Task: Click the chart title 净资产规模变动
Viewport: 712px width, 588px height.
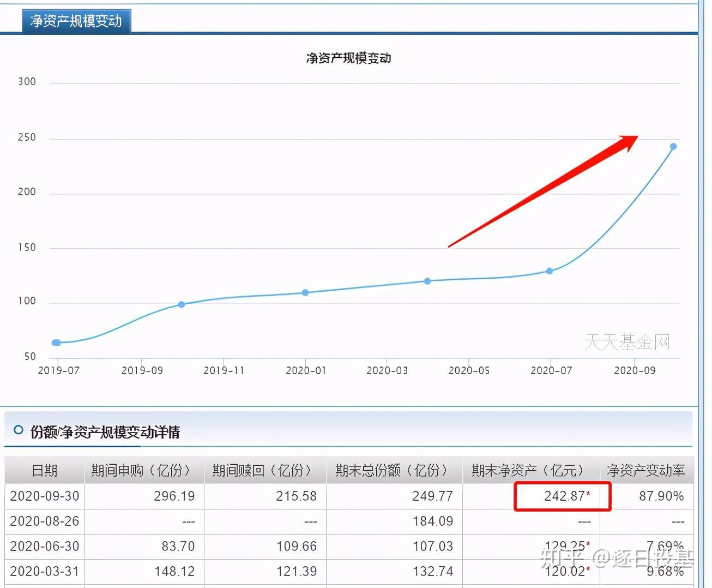Action: pos(349,58)
